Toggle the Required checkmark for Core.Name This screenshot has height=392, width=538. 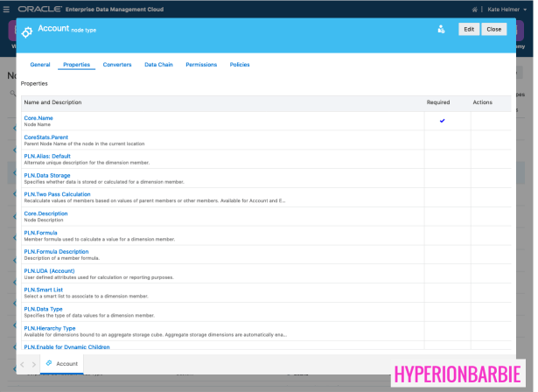442,121
